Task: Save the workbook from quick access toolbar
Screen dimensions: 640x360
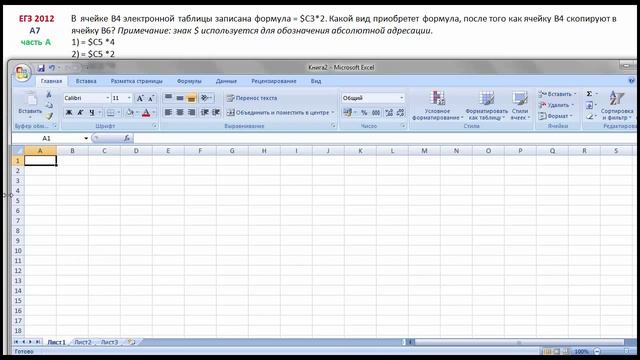Action: (x=41, y=68)
